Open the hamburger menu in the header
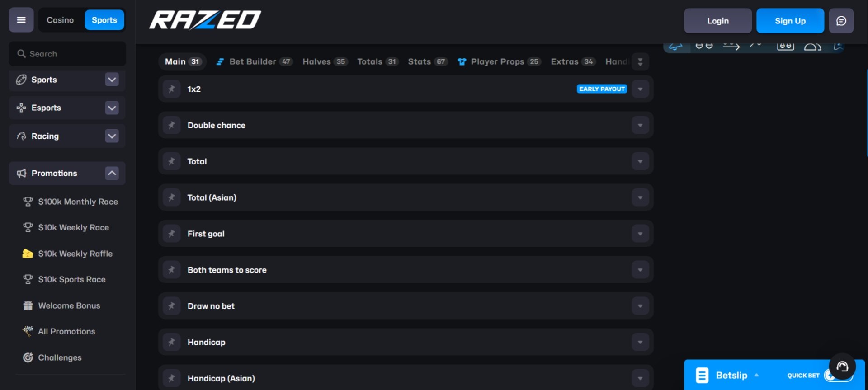This screenshot has height=390, width=868. pyautogui.click(x=21, y=20)
